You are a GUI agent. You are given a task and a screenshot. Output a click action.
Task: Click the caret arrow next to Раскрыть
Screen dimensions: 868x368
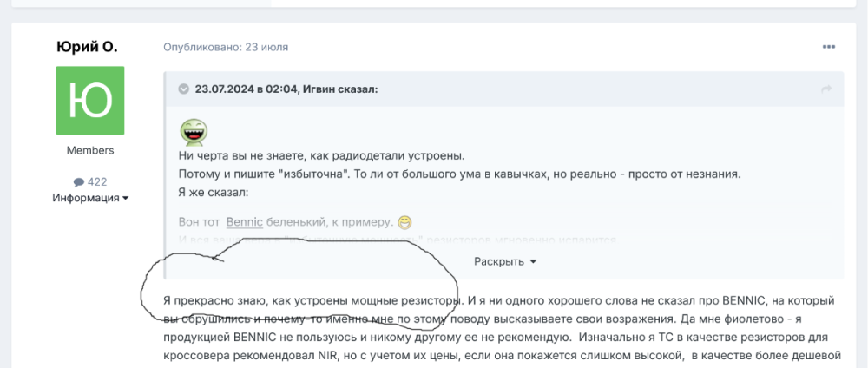pyautogui.click(x=533, y=261)
